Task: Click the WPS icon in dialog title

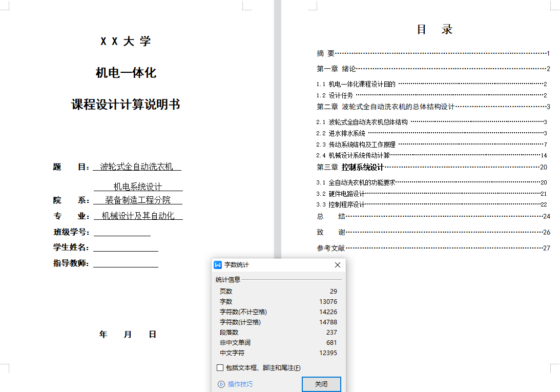Action: (218, 265)
